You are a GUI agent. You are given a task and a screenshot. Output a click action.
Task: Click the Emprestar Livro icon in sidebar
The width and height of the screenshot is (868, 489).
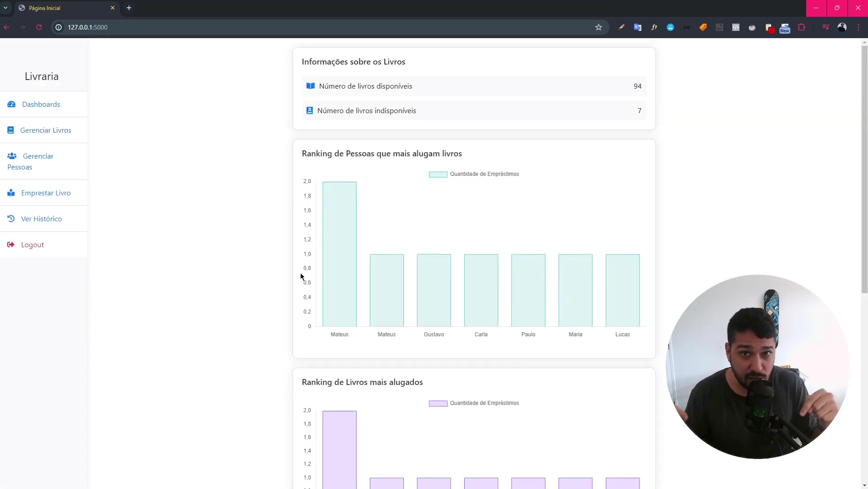coord(11,193)
